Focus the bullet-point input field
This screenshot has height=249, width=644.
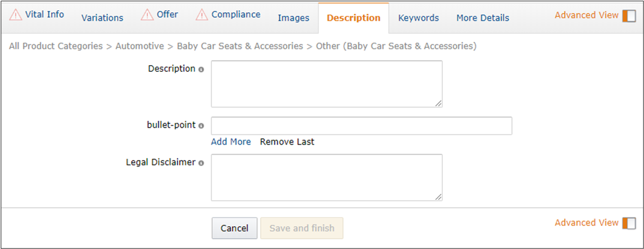pos(361,126)
